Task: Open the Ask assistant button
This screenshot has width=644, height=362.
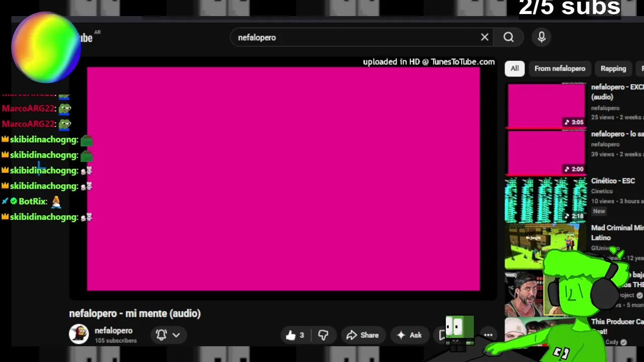Action: tap(409, 335)
